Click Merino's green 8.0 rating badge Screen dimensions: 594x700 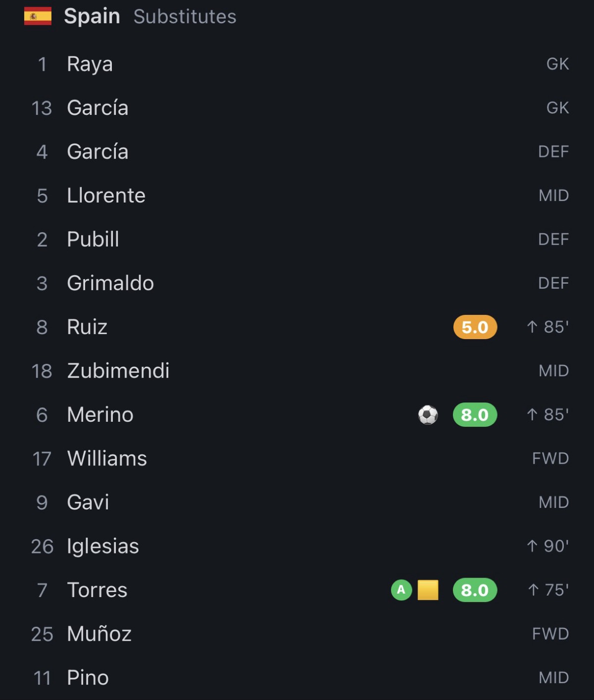[475, 415]
